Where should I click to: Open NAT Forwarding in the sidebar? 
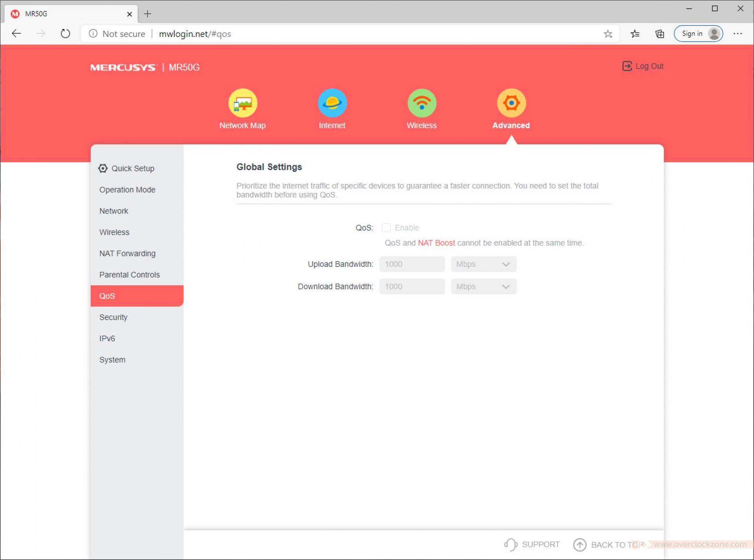point(127,254)
